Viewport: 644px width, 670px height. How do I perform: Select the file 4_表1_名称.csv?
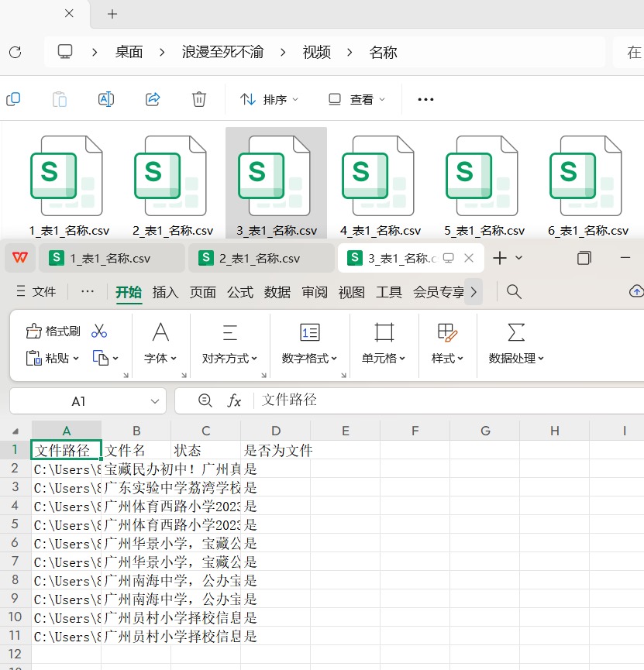(381, 185)
